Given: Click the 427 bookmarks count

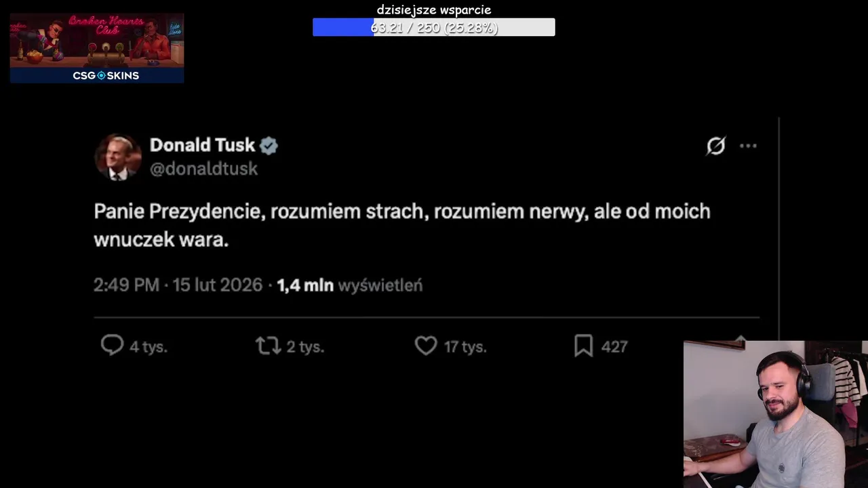Looking at the screenshot, I should click(614, 347).
